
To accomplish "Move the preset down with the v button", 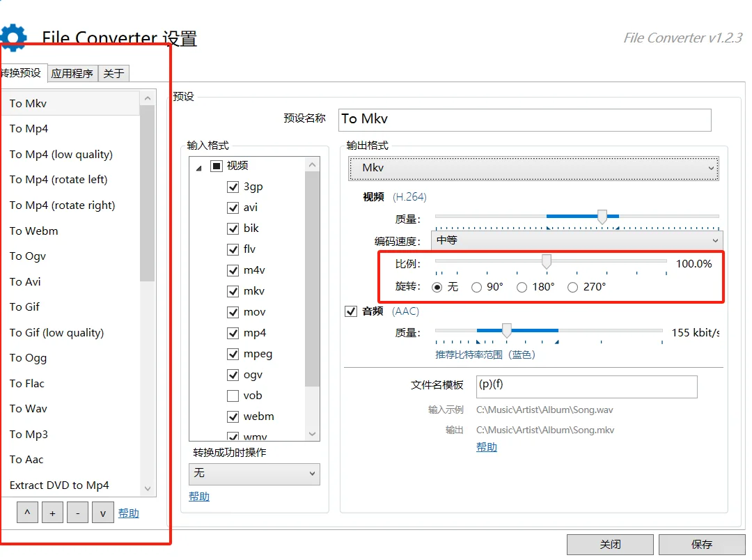I will coord(102,512).
